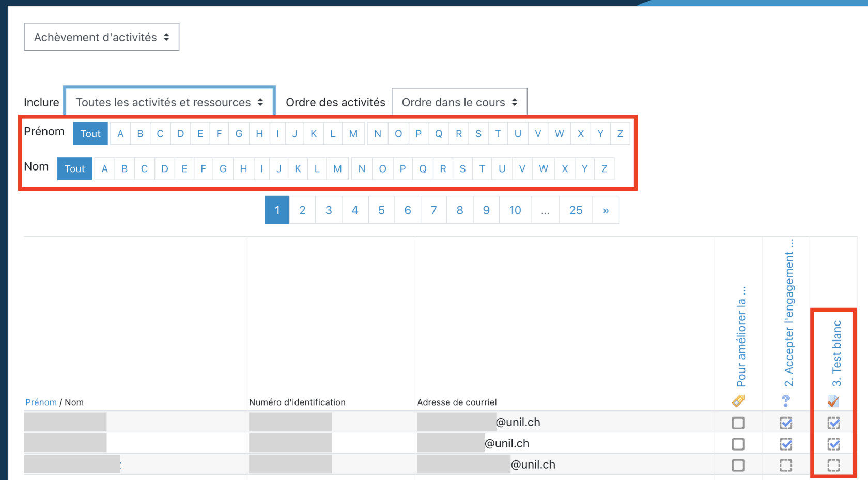868x480 pixels.
Task: Open the '3. Test blanc' activity link
Action: [x=836, y=353]
